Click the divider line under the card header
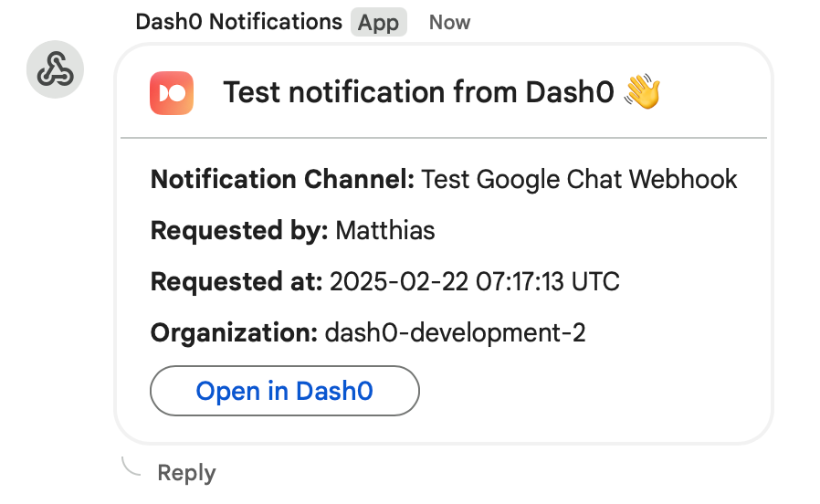Screen dimensions: 820x504 coord(444,138)
